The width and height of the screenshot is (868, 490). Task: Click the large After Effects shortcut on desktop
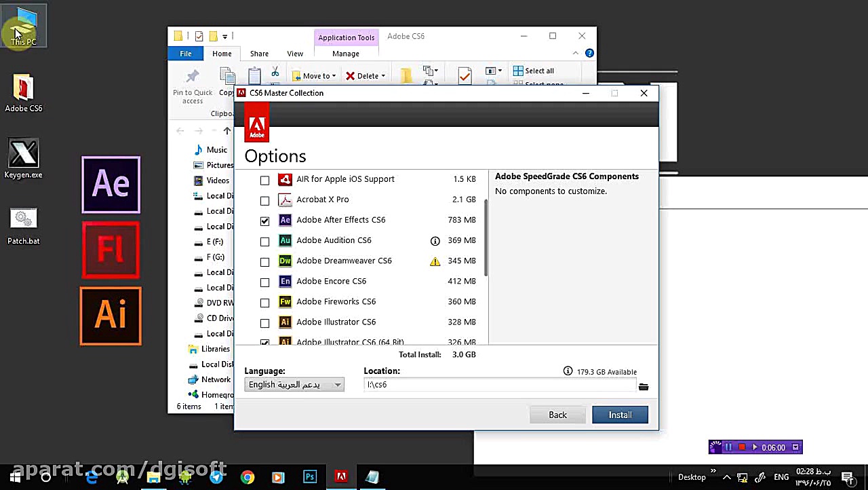(x=111, y=185)
